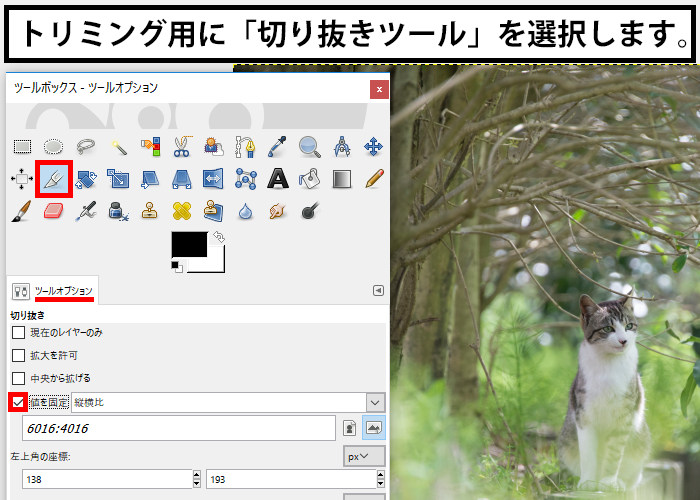Viewport: 700px width, 500px height.
Task: Click the 6016:4016 aspect ratio field
Action: [x=178, y=428]
